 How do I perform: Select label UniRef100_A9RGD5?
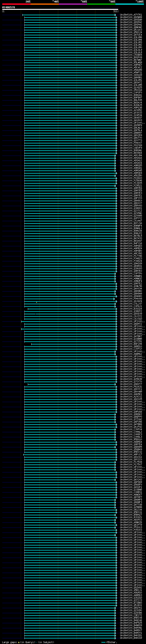[x=131, y=165]
